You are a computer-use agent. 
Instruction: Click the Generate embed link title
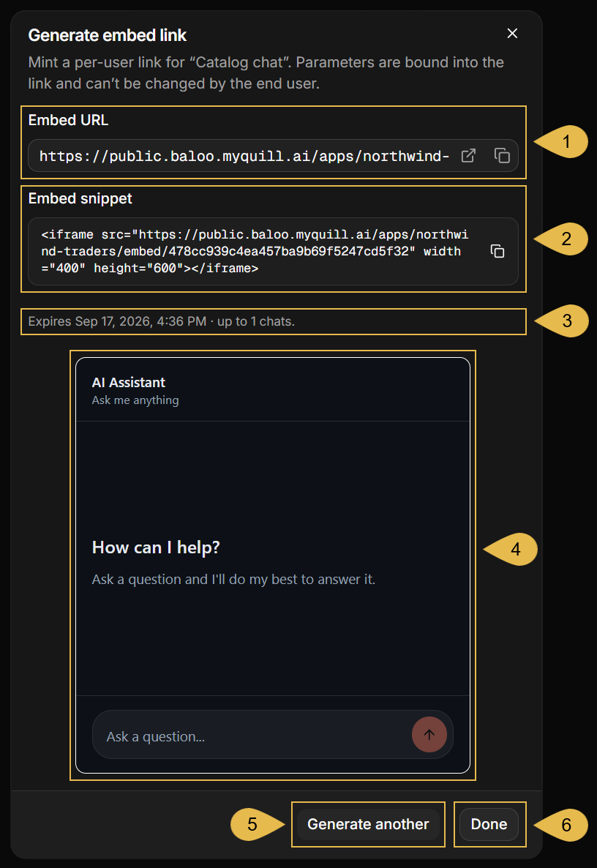108,35
